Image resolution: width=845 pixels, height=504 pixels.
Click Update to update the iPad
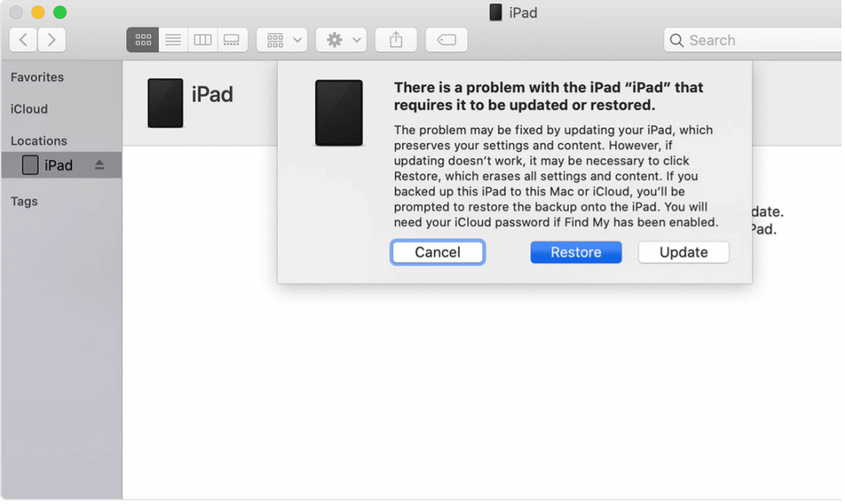683,252
